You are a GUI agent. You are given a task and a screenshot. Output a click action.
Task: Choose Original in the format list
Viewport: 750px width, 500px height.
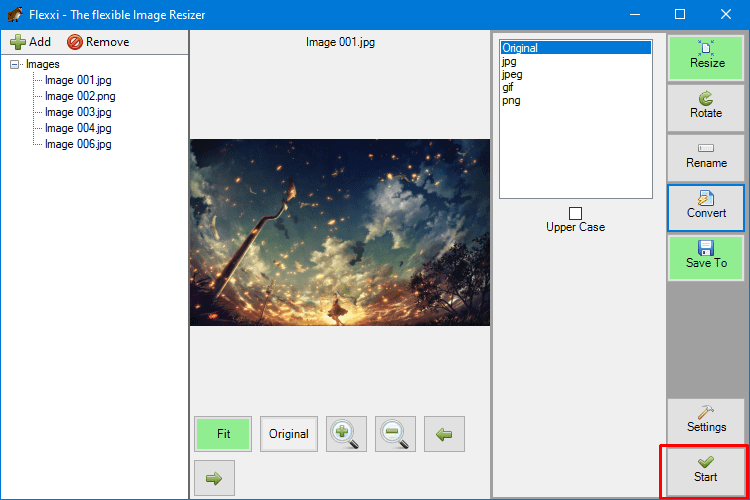575,48
